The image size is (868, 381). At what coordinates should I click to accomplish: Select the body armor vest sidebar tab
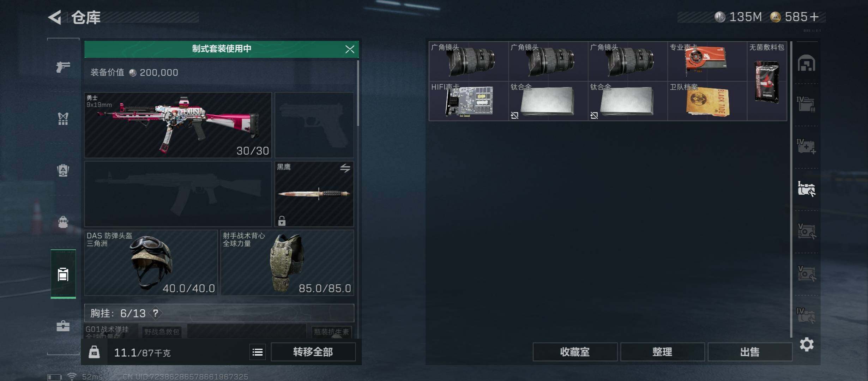[63, 119]
